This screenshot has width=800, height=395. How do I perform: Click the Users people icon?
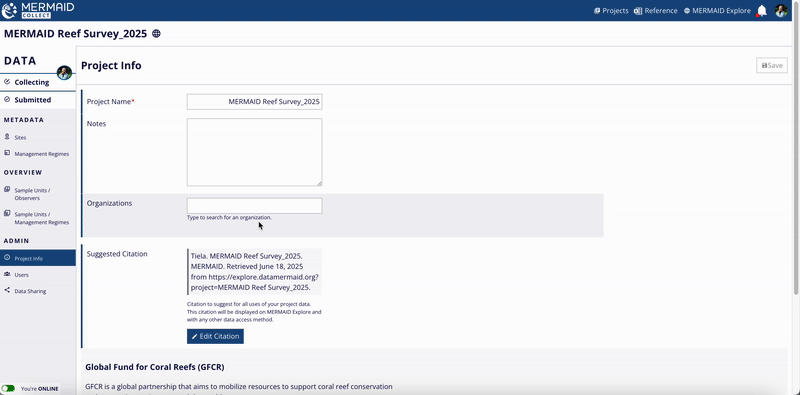(x=7, y=274)
